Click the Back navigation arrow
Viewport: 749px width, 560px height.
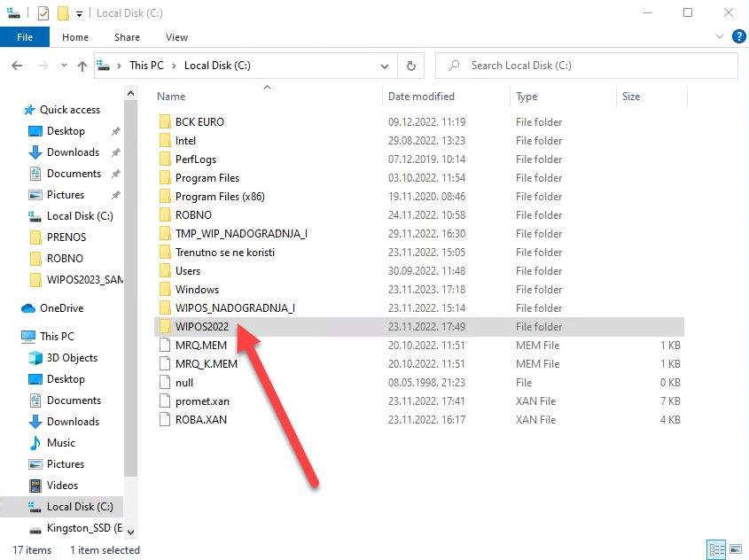click(x=17, y=66)
